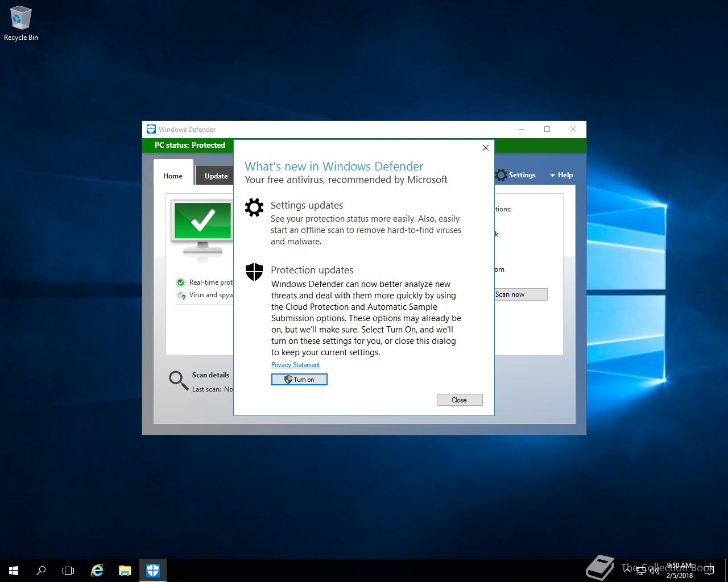Open the Privacy Statement link

(x=295, y=364)
